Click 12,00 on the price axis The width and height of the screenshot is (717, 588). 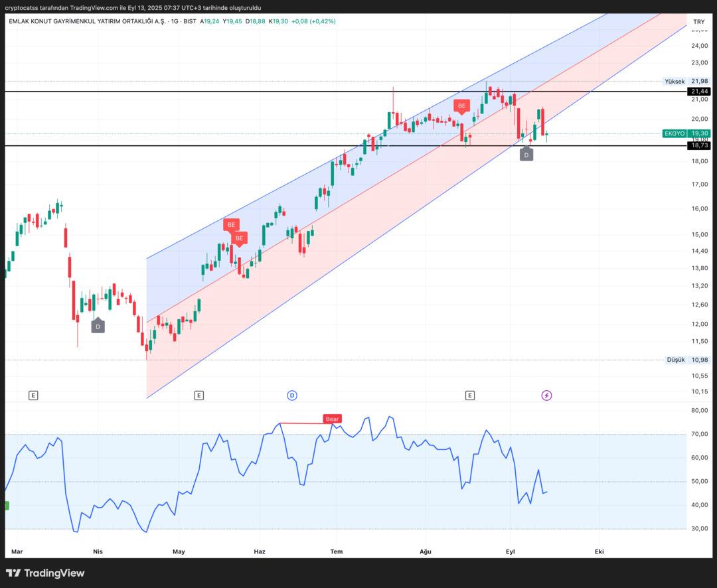click(x=700, y=324)
